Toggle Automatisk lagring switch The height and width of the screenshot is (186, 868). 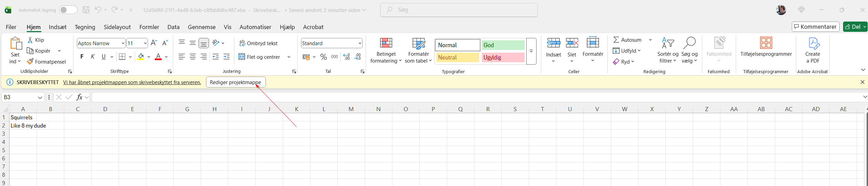(68, 10)
